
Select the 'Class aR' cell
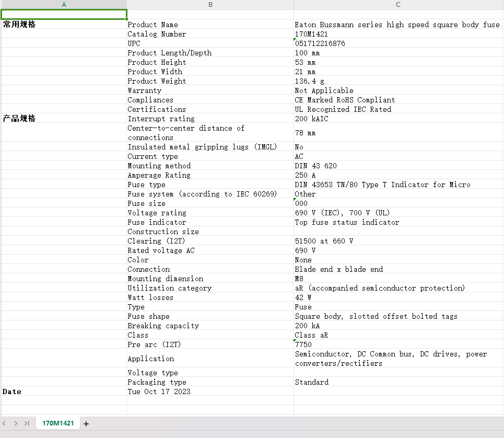[398, 335]
